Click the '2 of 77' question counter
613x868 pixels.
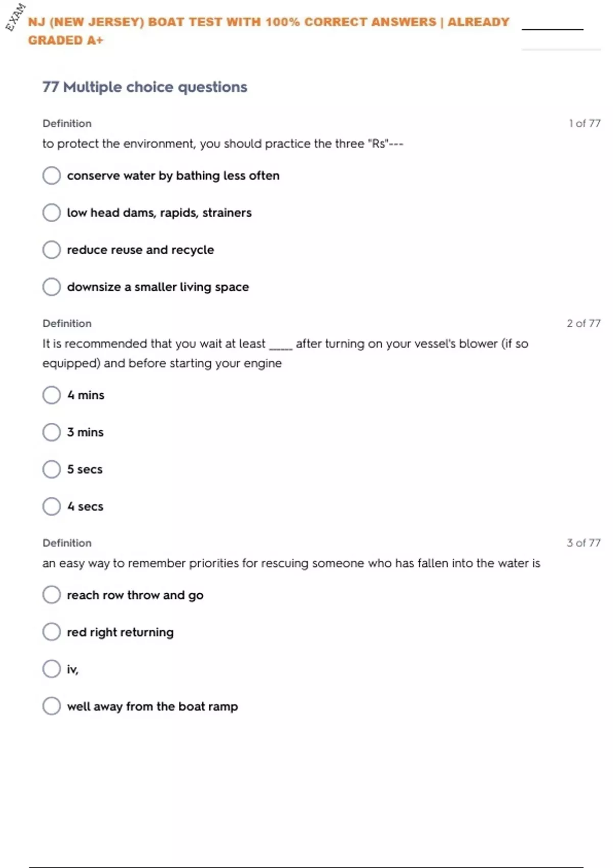click(583, 324)
